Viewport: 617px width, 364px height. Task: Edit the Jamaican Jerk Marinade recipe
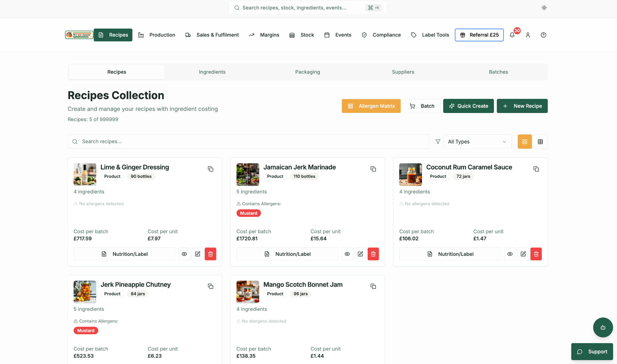(x=360, y=254)
